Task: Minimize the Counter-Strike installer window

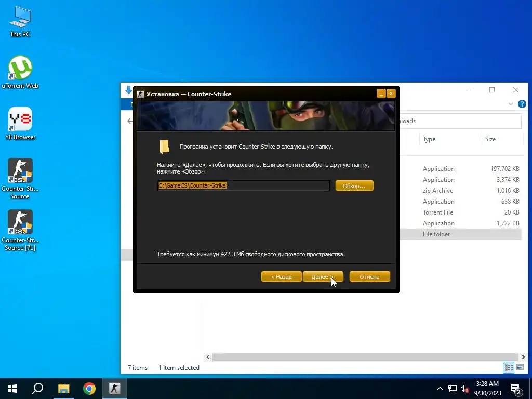Action: click(381, 94)
